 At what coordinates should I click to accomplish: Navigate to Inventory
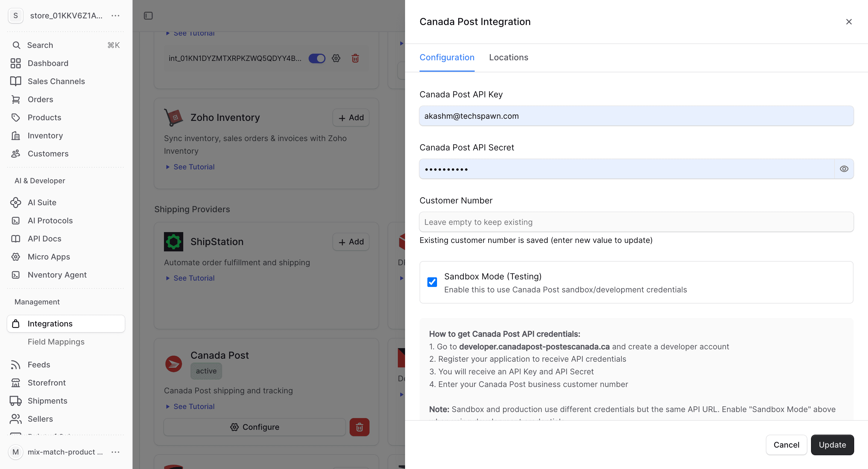click(x=66, y=135)
